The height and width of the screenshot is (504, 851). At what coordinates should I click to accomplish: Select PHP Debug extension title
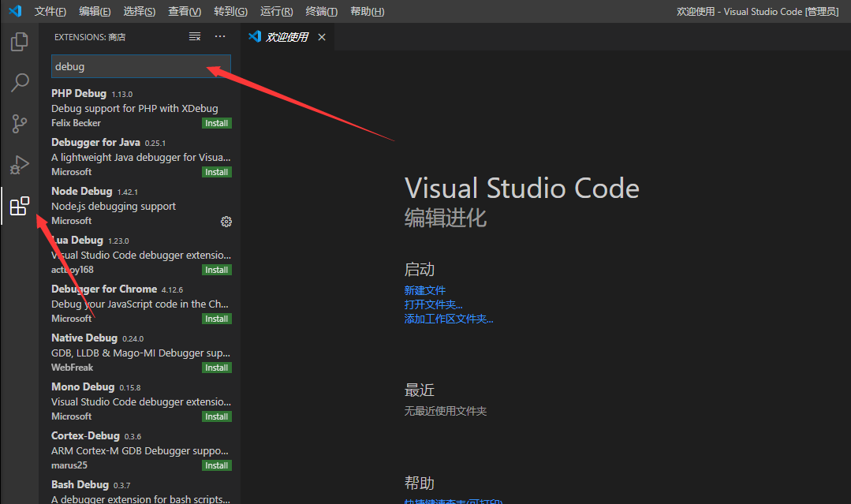coord(79,93)
